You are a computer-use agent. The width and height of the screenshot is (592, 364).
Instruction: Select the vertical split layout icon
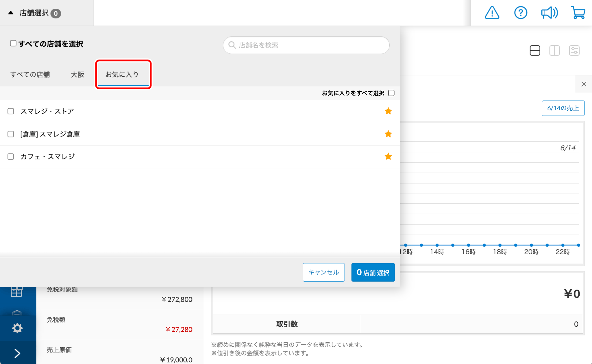point(554,51)
